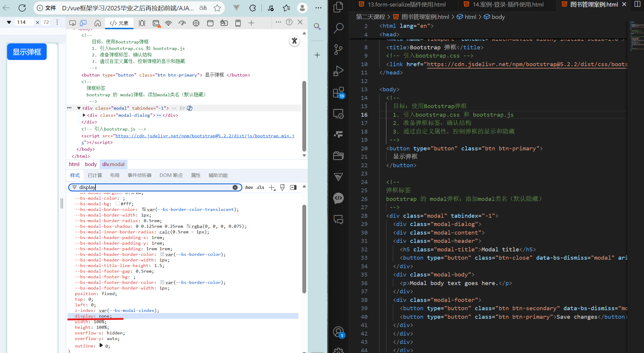Toggle the :hov element state panel

pyautogui.click(x=249, y=187)
